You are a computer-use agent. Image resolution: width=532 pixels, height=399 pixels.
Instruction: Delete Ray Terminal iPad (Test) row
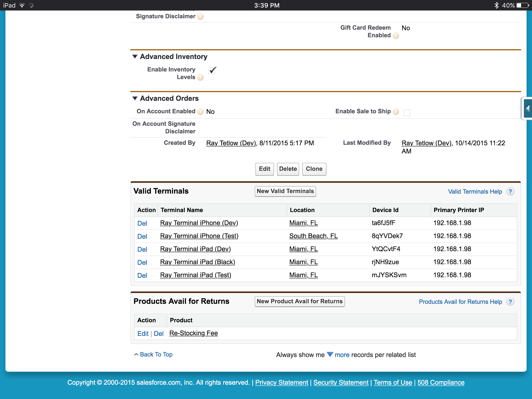[142, 275]
